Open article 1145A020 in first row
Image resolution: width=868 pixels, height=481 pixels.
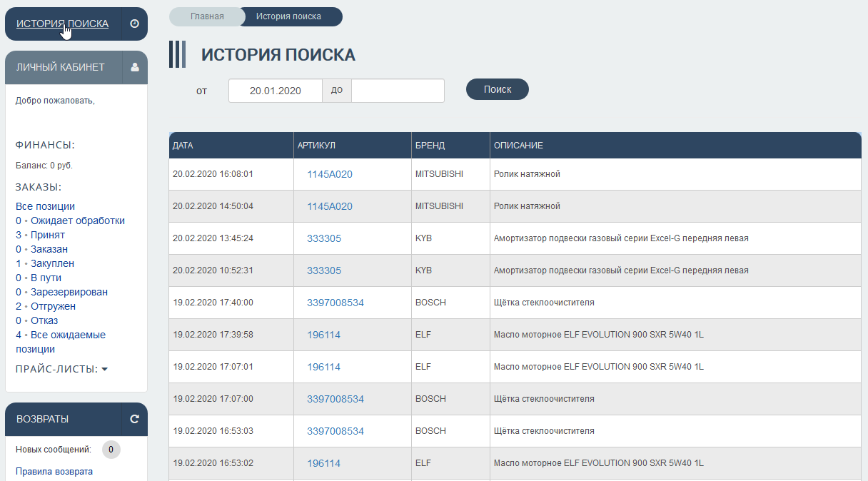coord(329,174)
